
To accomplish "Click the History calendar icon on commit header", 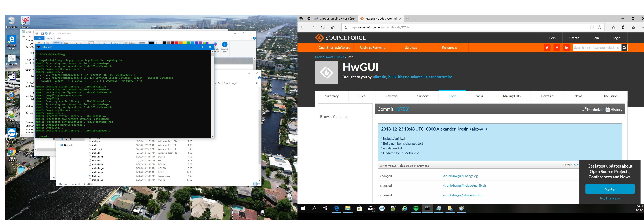I will 607,109.
